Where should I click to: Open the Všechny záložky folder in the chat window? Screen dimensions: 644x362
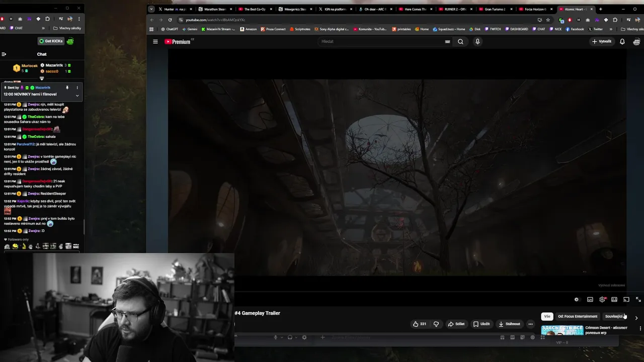67,28
